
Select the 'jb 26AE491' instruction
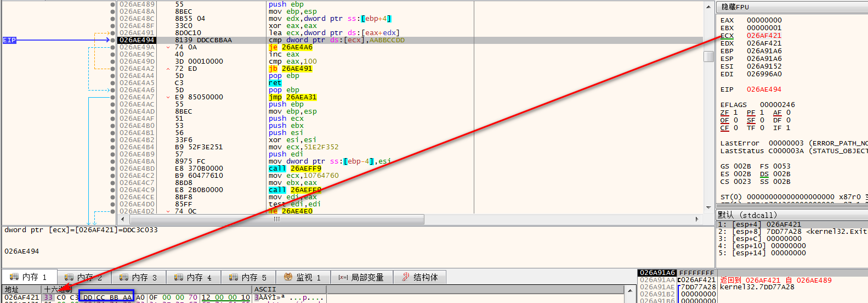pyautogui.click(x=291, y=69)
